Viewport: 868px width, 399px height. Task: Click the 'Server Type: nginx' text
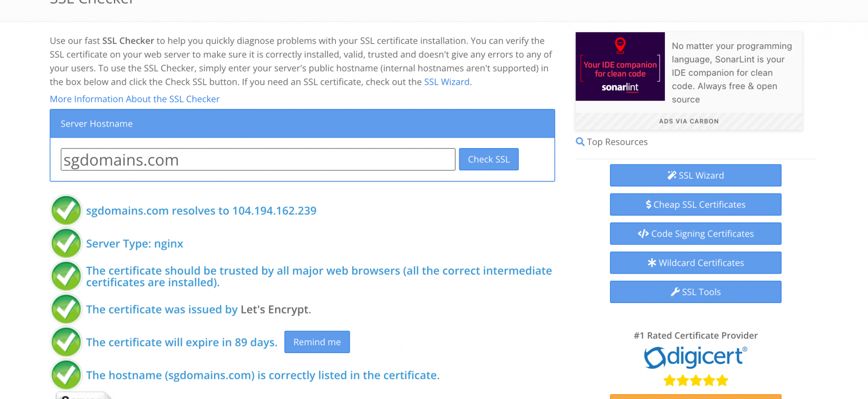tap(134, 244)
